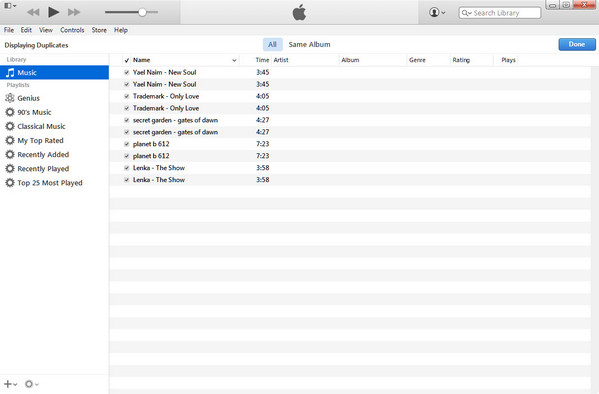Sort by the Album column header
599x394 pixels.
point(350,60)
